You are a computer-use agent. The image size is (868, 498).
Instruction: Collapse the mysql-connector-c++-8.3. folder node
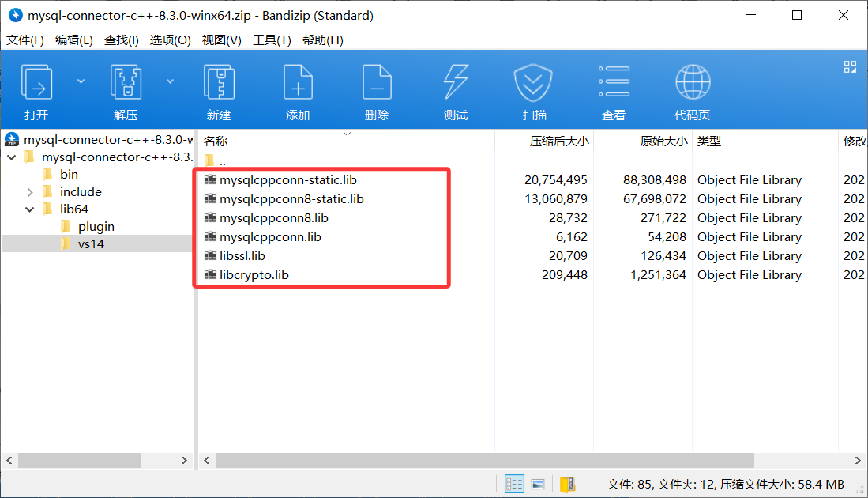click(x=12, y=157)
